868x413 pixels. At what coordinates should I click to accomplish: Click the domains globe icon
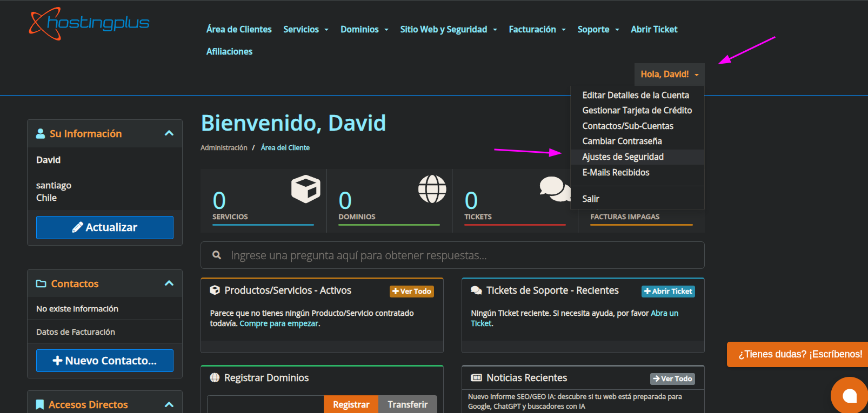[x=432, y=189]
